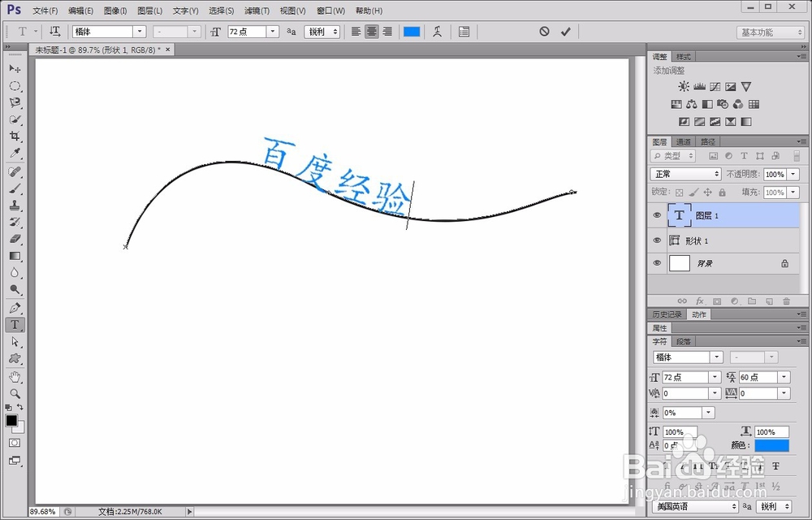Open the 美国英语 language dropdown
Viewport: 812px width, 520px height.
click(695, 506)
